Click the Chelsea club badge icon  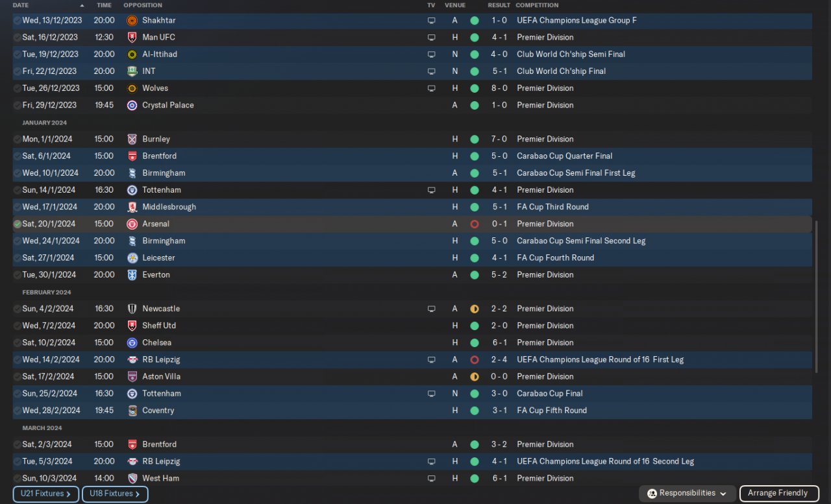point(132,342)
